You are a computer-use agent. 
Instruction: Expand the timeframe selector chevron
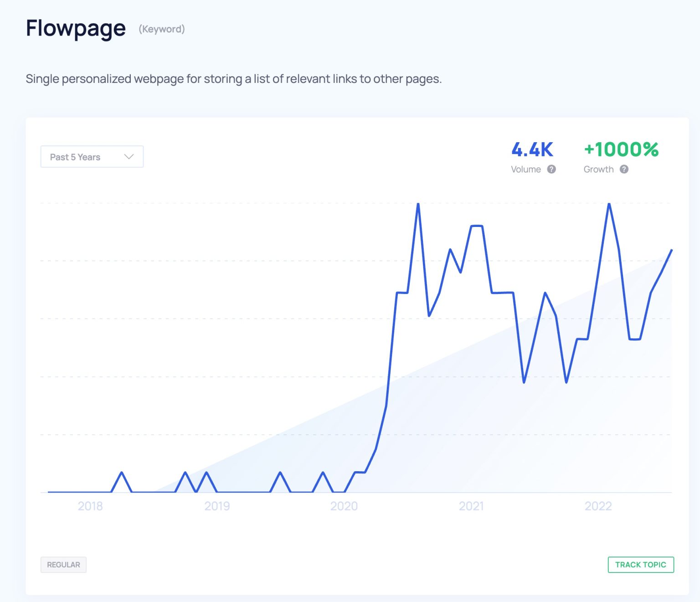point(129,156)
